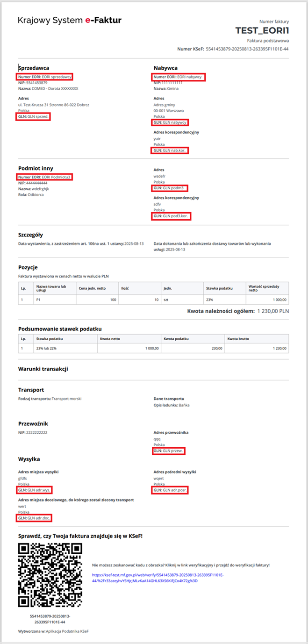Click the QR code image
308x644 pixels.
pyautogui.click(x=50, y=575)
